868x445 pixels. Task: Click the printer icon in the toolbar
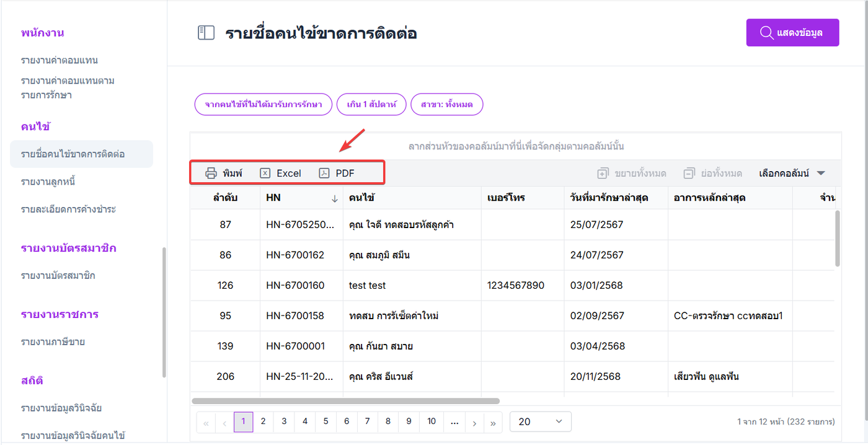coord(211,174)
